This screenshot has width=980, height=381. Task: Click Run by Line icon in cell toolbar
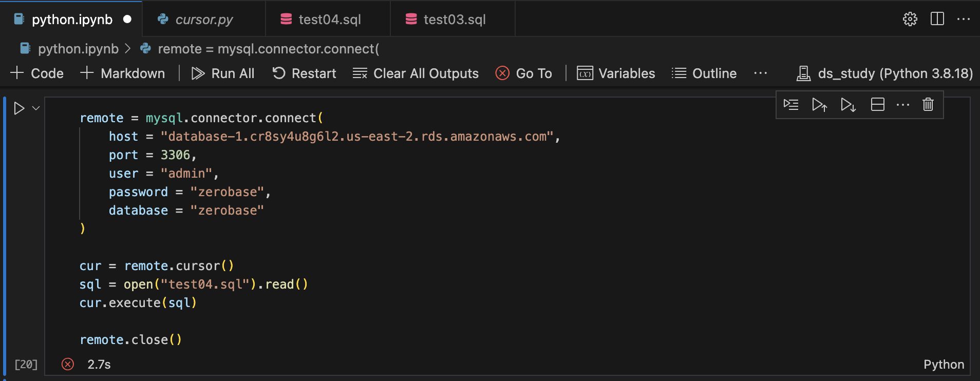tap(791, 105)
